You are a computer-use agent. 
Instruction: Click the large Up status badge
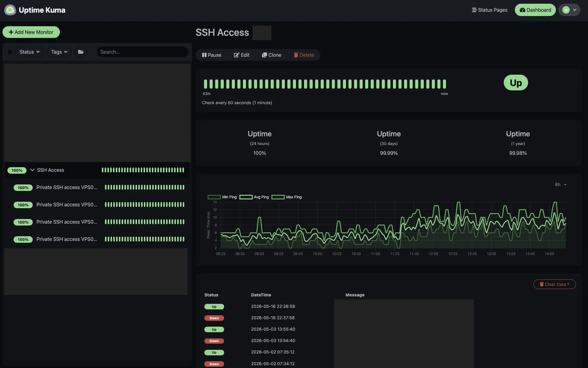(x=516, y=83)
